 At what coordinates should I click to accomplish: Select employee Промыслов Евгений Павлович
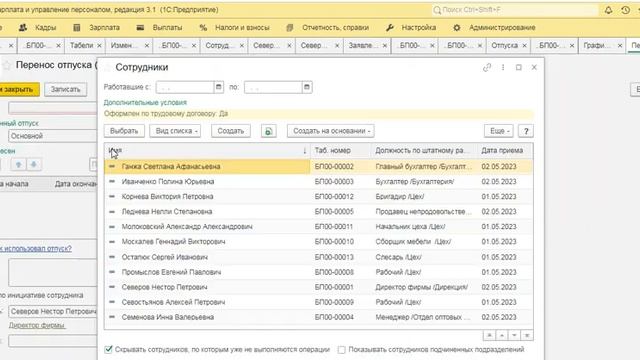318,272
